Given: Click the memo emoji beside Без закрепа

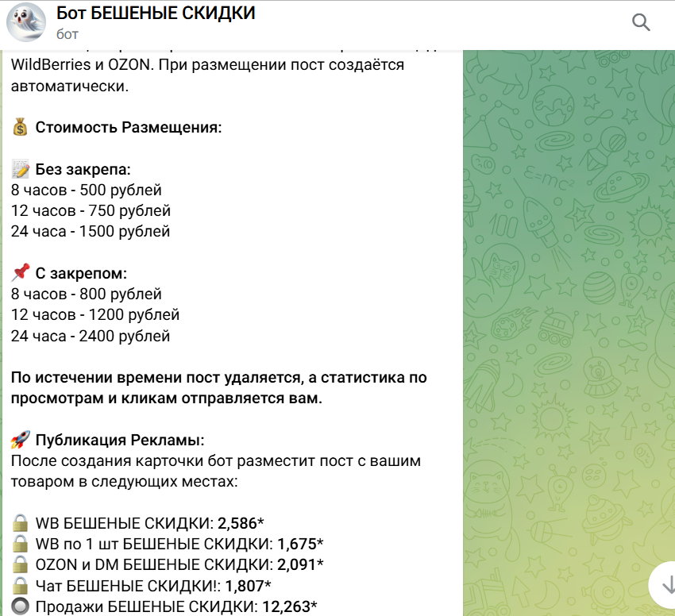Looking at the screenshot, I should 21,170.
